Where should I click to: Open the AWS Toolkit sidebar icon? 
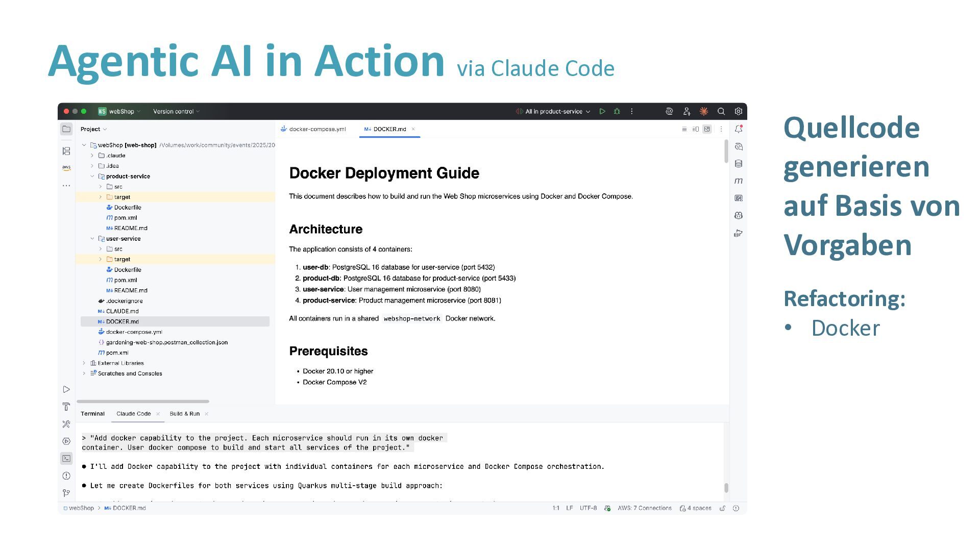pos(66,167)
